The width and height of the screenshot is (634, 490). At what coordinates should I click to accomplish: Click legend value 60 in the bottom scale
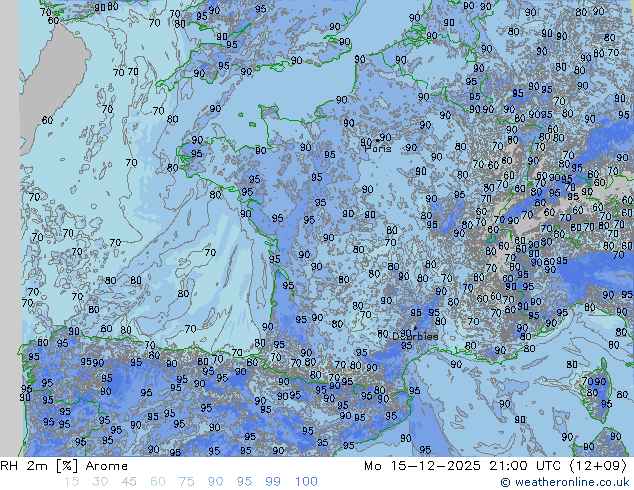[x=158, y=482]
